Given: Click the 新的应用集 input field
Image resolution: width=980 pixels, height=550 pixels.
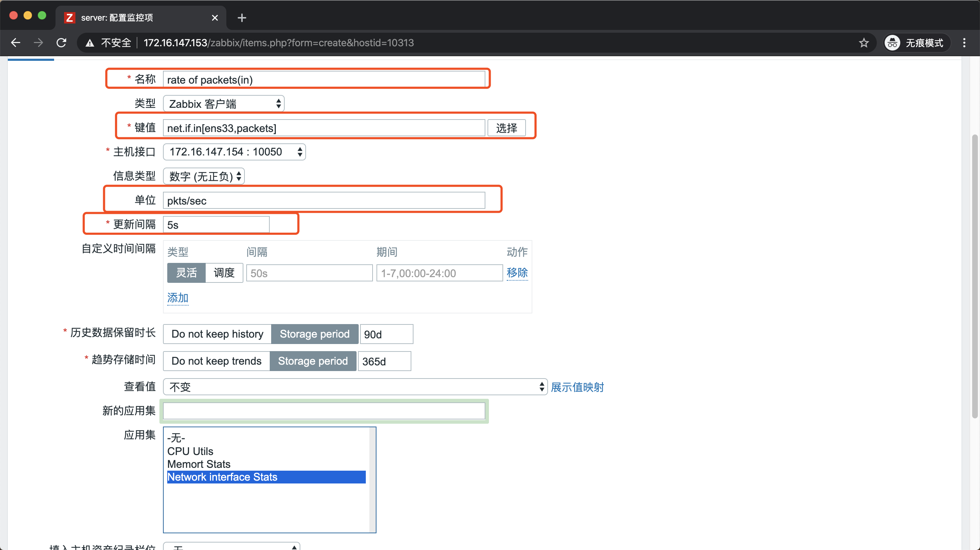Looking at the screenshot, I should pos(324,411).
